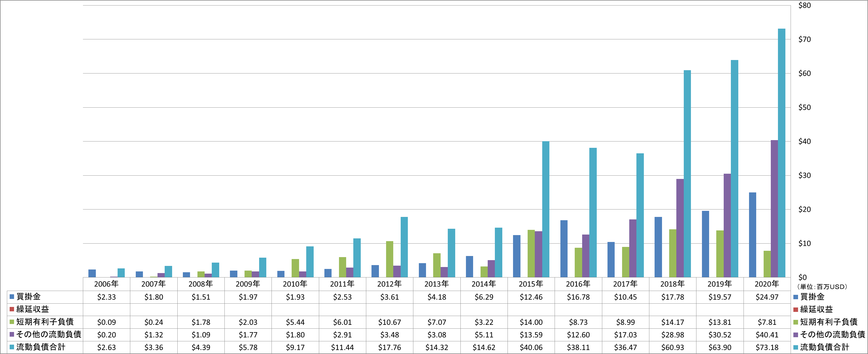Click the 2012年 column header
The width and height of the screenshot is (868, 354).
click(389, 284)
